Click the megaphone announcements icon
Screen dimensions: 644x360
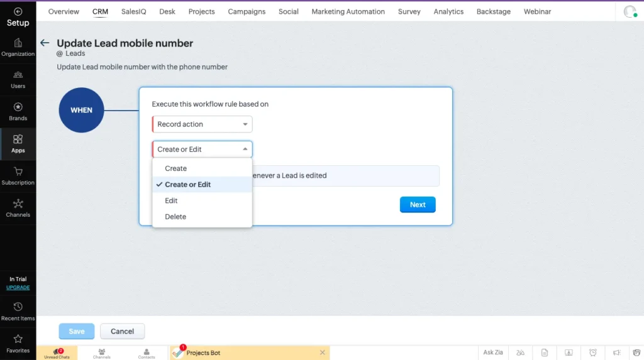617,353
